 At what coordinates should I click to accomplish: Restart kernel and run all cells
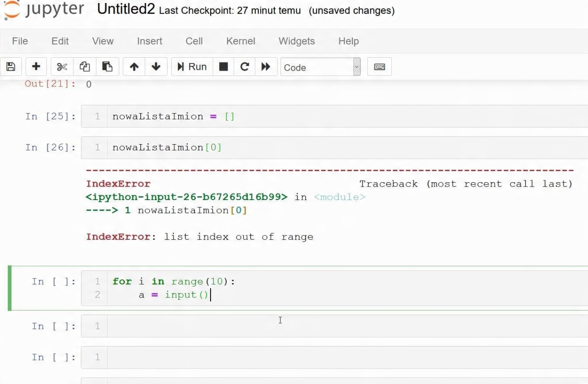(266, 67)
